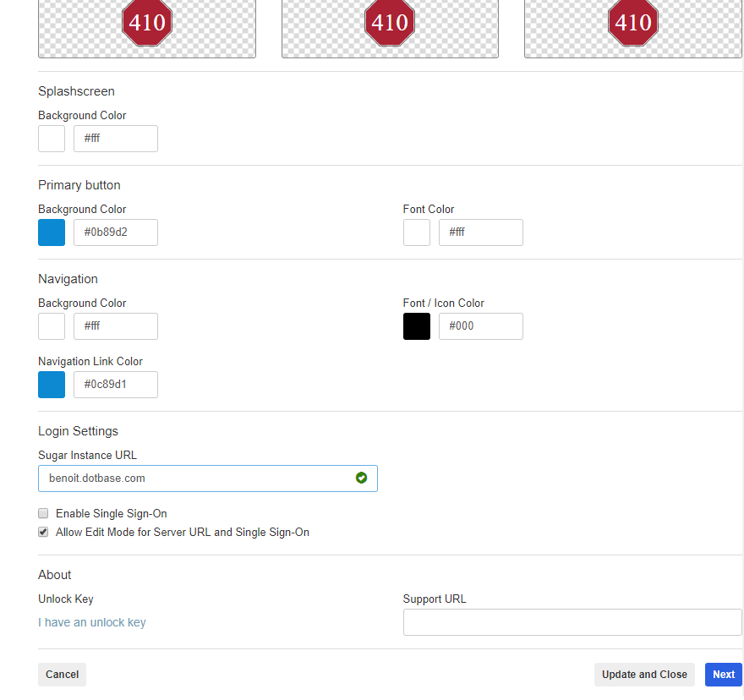Click the Sugar Instance URL field
The height and width of the screenshot is (700, 744).
tap(194, 479)
